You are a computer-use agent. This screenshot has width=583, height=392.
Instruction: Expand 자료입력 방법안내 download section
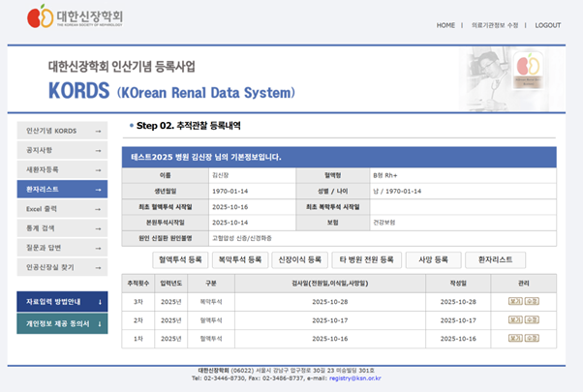click(62, 301)
